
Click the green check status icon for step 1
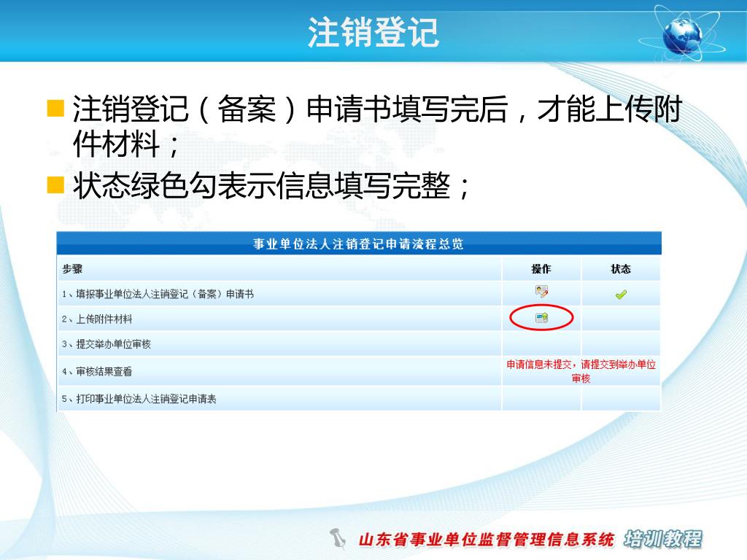tap(620, 295)
